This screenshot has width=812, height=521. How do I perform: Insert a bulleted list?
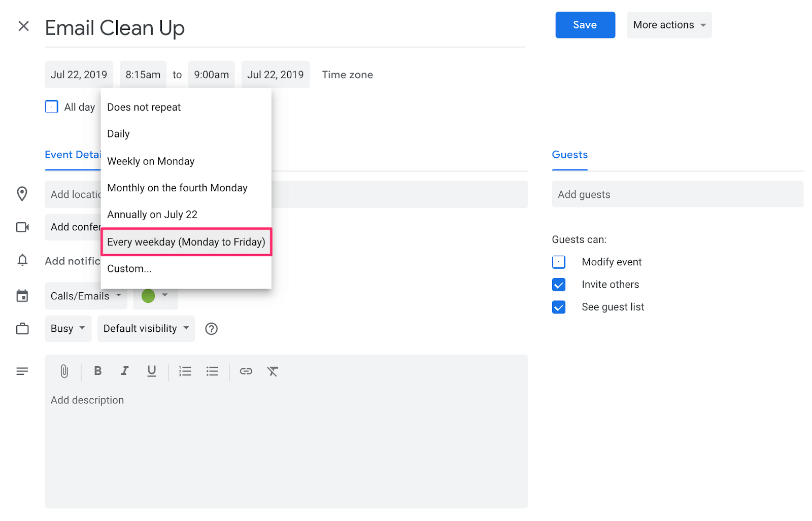(x=212, y=371)
